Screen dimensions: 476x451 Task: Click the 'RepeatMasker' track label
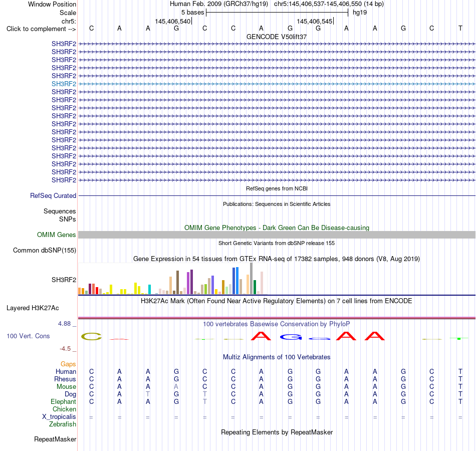[x=55, y=439]
